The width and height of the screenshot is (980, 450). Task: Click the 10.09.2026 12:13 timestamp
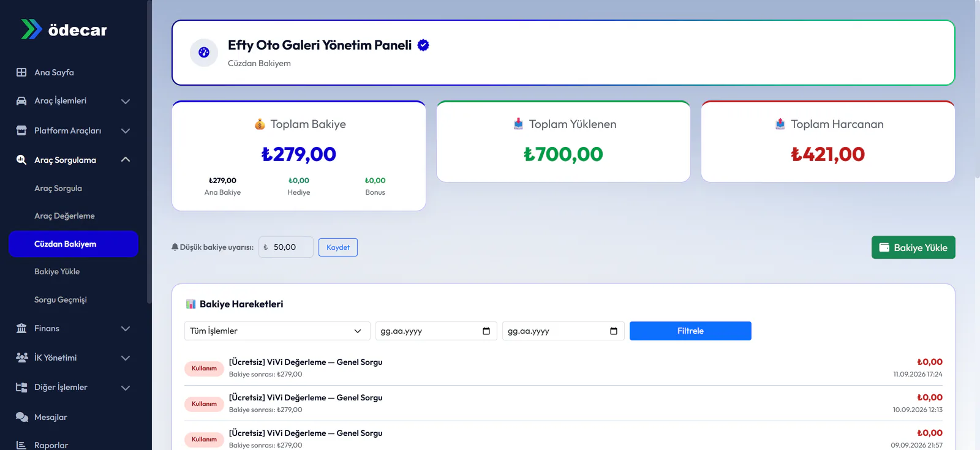point(918,410)
